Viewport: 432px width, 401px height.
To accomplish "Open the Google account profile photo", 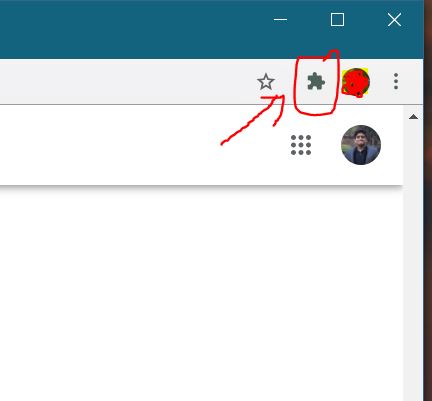I will point(361,145).
